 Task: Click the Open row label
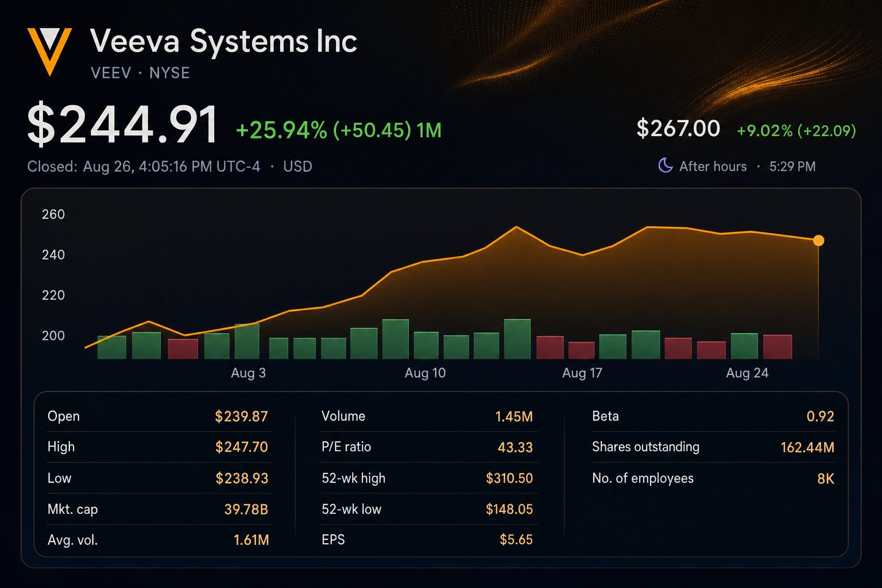64,416
